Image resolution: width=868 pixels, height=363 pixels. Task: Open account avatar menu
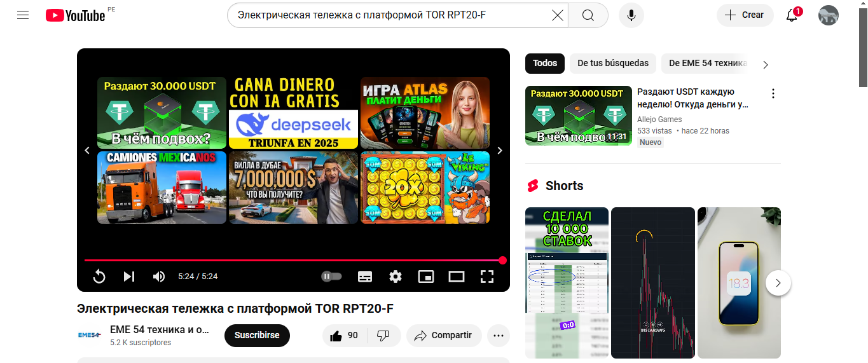click(x=829, y=15)
